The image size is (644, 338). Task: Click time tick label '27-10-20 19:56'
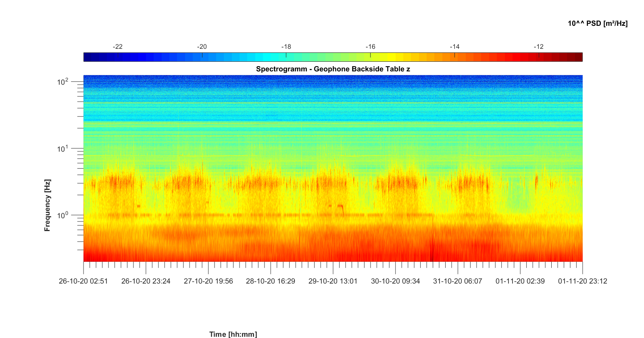pos(208,281)
